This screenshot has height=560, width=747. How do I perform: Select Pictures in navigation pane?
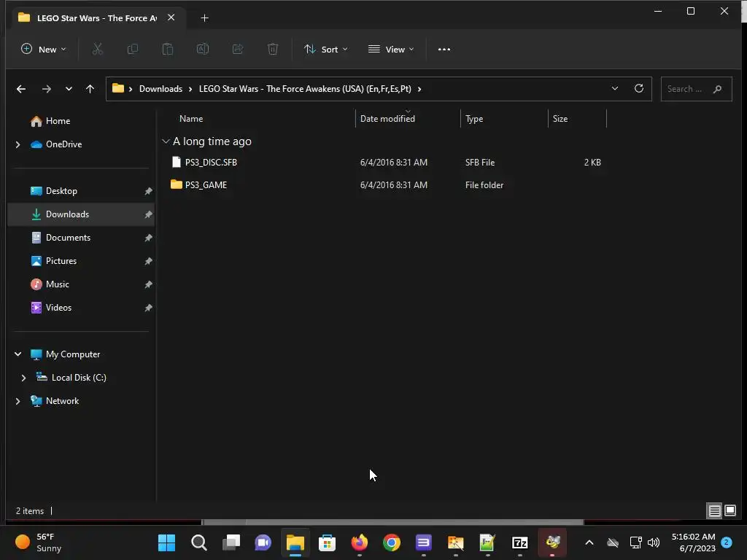click(81, 261)
